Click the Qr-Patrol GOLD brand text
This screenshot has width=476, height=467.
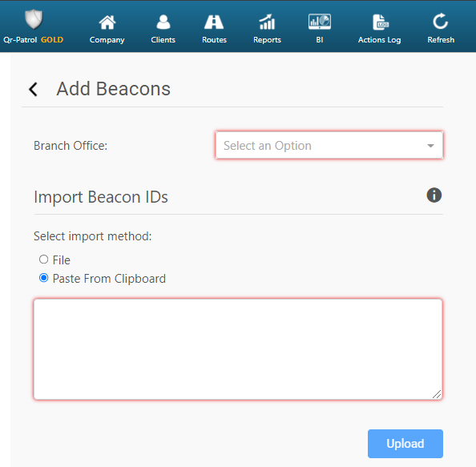34,40
